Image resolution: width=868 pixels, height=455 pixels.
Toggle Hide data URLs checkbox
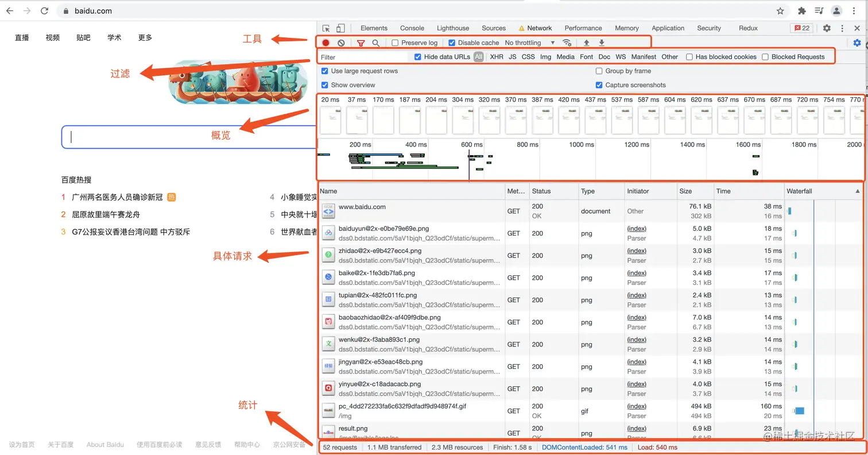click(418, 57)
